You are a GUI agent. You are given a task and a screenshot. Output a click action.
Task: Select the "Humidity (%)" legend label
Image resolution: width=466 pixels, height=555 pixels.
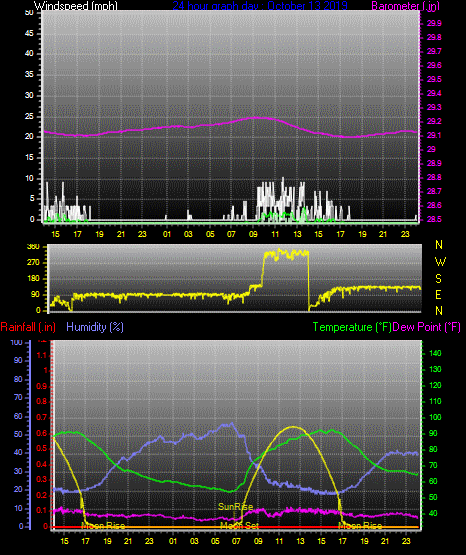coord(95,327)
